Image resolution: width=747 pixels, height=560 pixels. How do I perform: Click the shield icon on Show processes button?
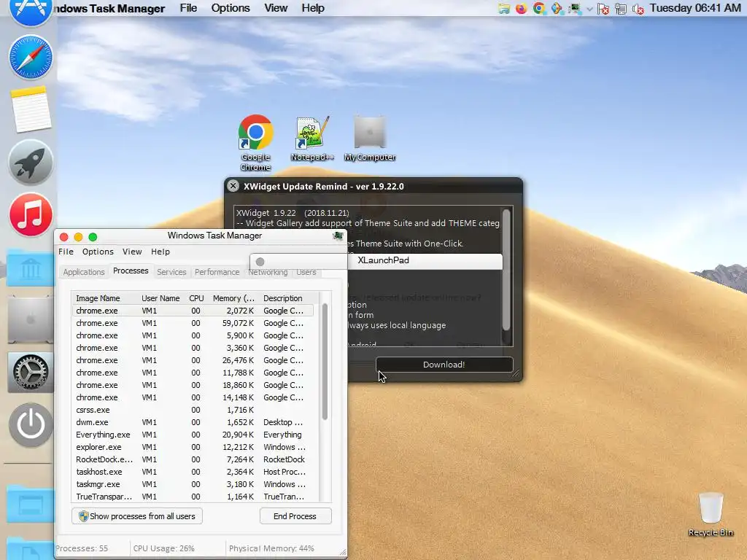(x=83, y=516)
